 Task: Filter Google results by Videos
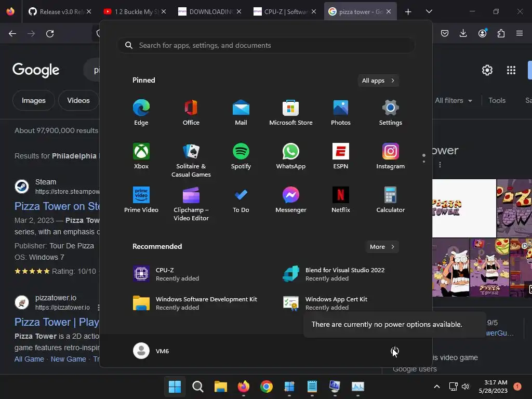[78, 100]
